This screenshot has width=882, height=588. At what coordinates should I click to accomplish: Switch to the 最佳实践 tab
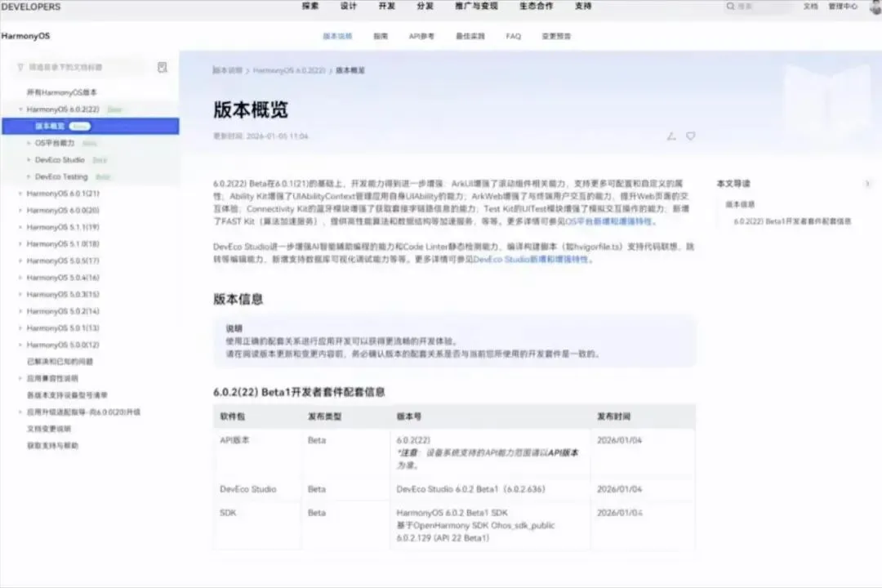[470, 36]
